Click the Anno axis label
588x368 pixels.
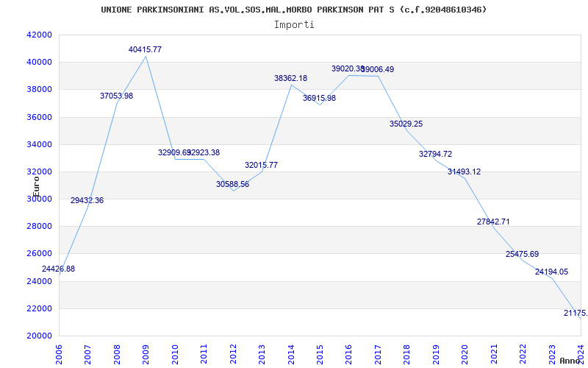coord(570,361)
